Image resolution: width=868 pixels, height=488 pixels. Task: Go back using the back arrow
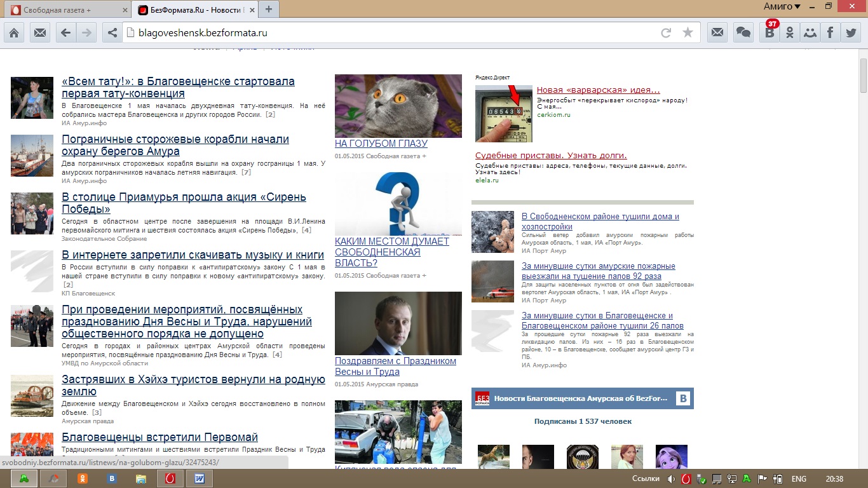tap(65, 33)
